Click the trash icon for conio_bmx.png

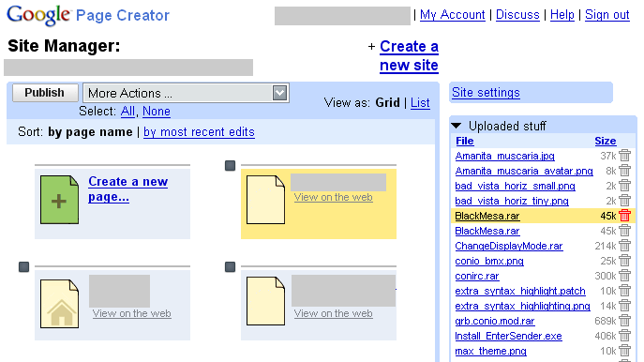pyautogui.click(x=624, y=261)
